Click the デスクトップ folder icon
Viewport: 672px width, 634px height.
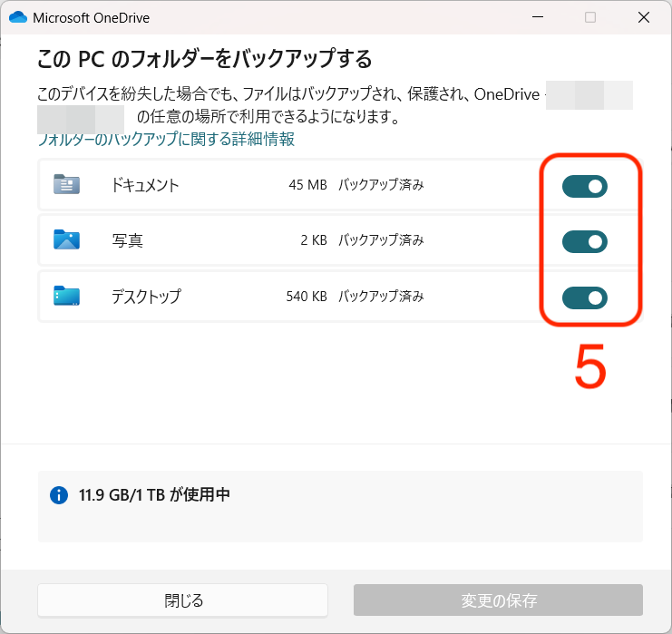point(66,296)
